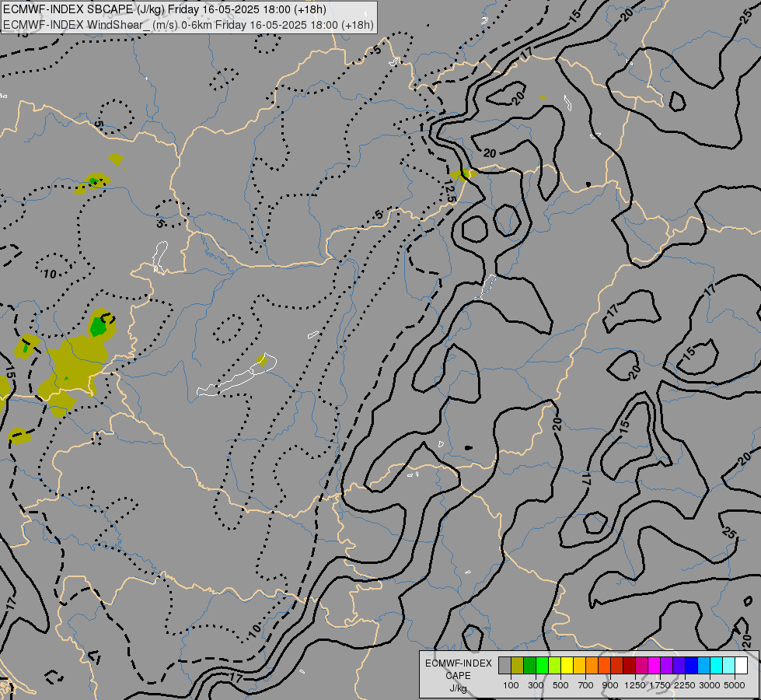Select the crimson pink swatch right of 1250
This screenshot has width=761, height=700.
point(641,665)
